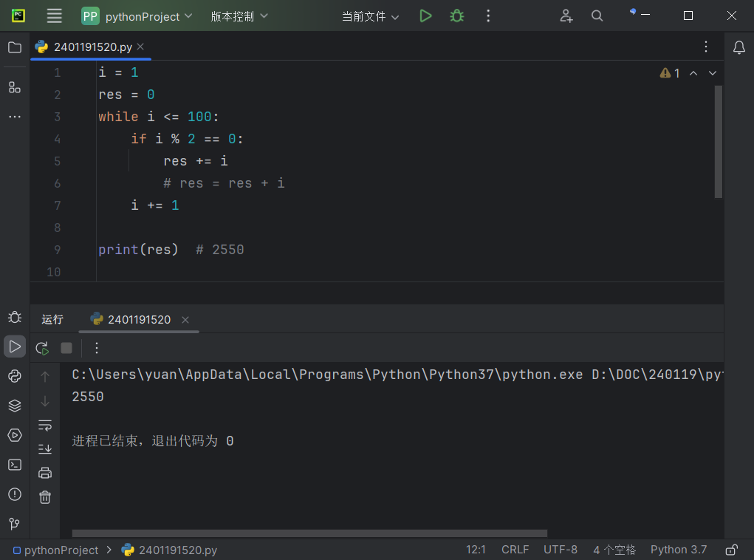The width and height of the screenshot is (754, 560).
Task: Close the 2401191520.py editor tab
Action: point(140,47)
